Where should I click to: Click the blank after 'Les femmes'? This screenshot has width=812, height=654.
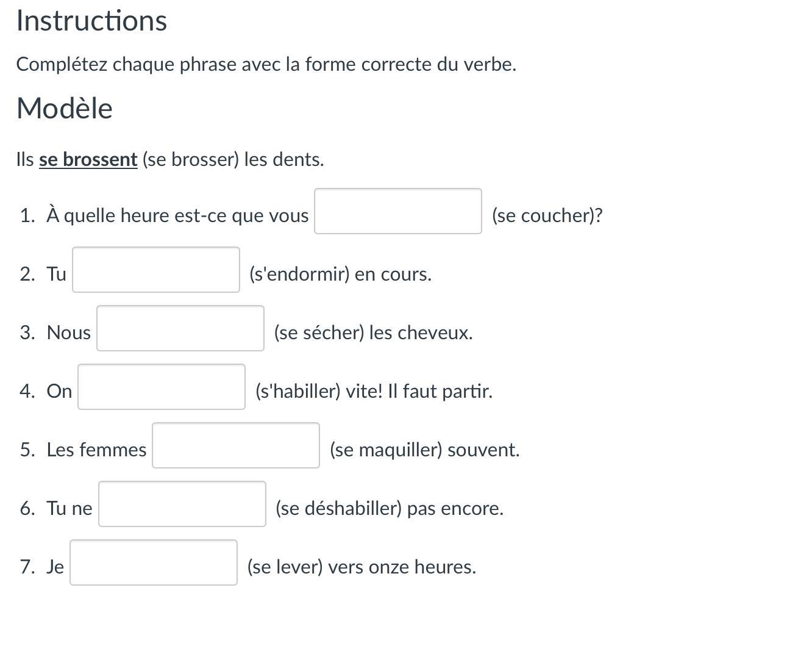(235, 445)
